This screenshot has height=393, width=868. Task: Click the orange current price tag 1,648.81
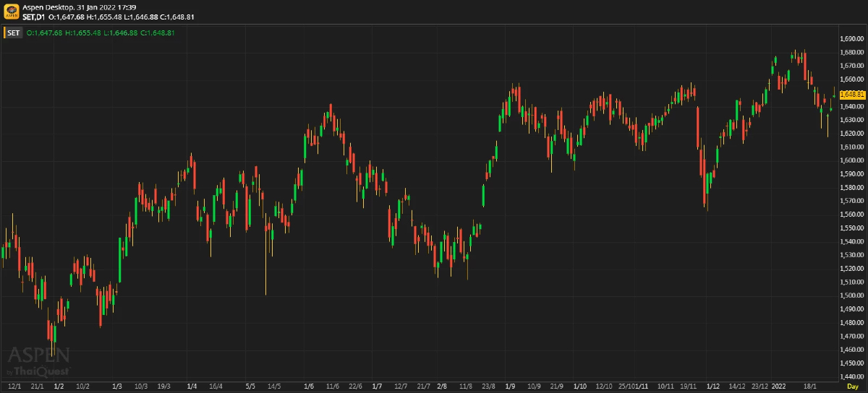[x=853, y=94]
